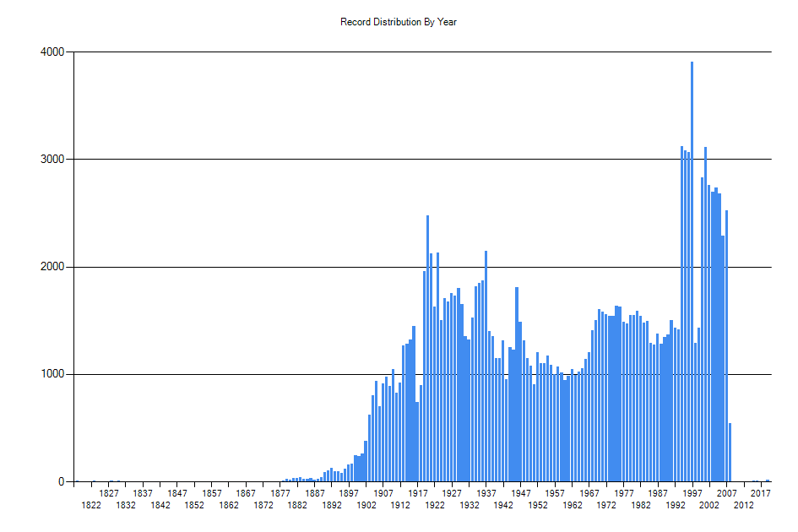Click the 1942 x-axis label

tap(503, 505)
